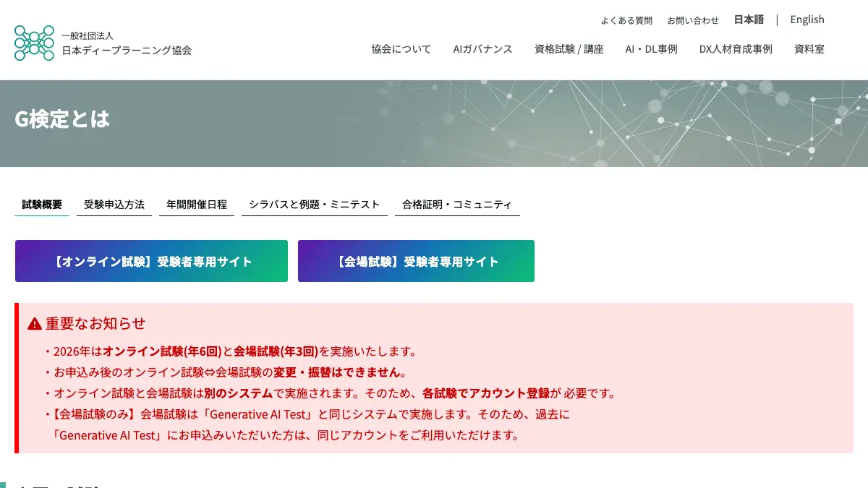Open お問い合わせ link
This screenshot has width=868, height=488.
click(x=693, y=20)
